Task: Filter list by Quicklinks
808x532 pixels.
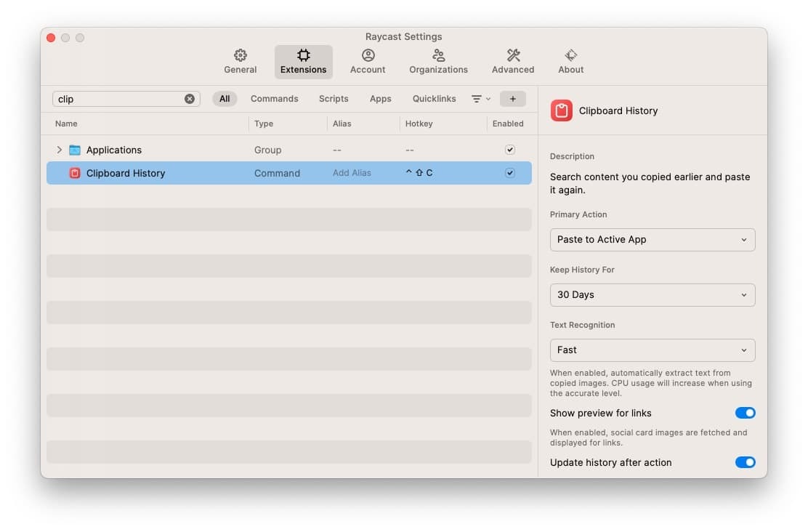Action: (x=434, y=99)
